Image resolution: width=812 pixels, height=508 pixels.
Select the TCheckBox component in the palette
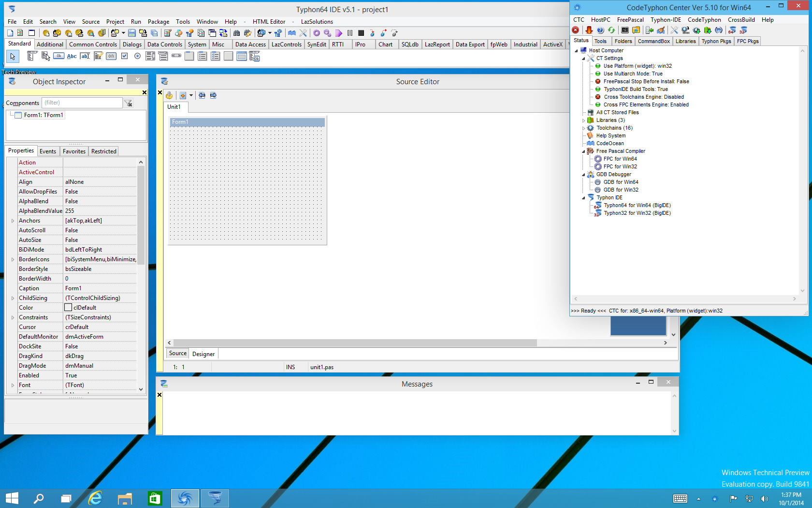tap(124, 56)
